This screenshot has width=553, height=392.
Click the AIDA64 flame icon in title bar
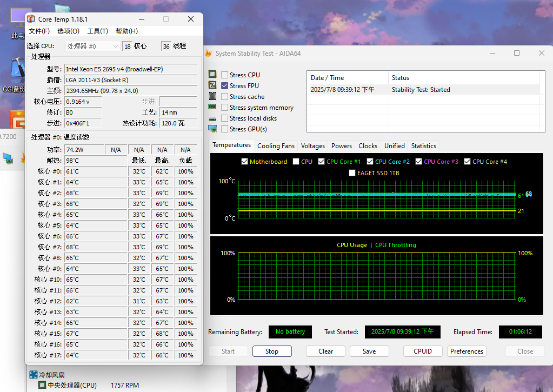208,53
